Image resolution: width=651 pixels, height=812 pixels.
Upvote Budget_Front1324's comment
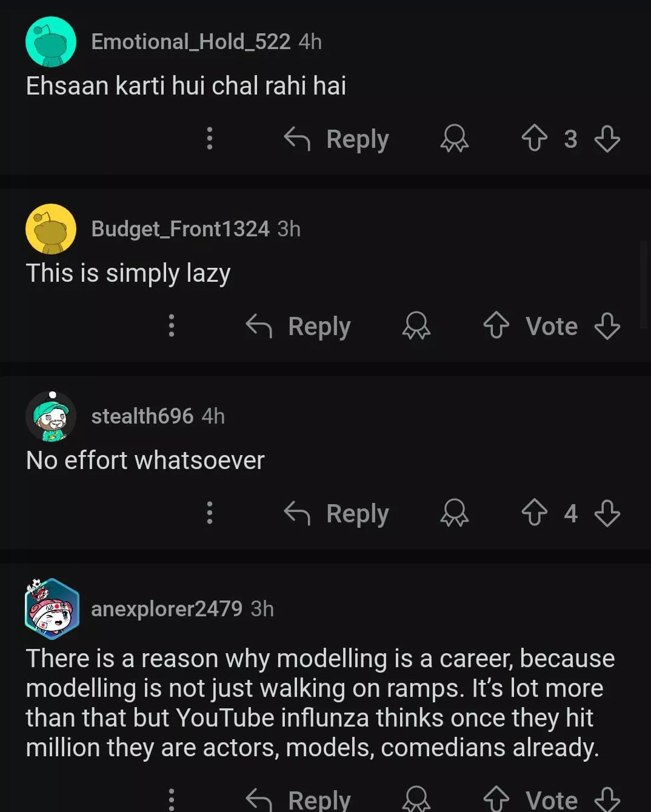pyautogui.click(x=496, y=325)
